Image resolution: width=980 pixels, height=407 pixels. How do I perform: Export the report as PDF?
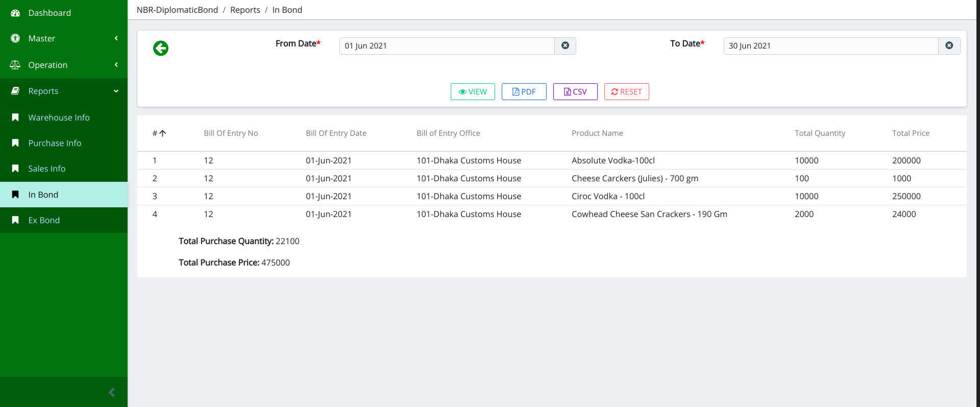pos(524,92)
